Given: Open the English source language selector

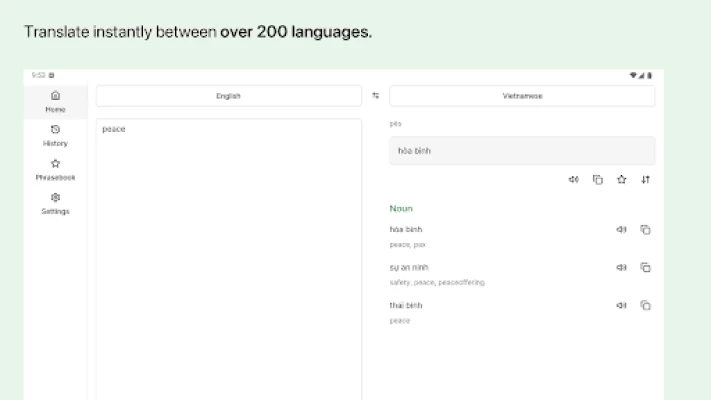Looking at the screenshot, I should pyautogui.click(x=228, y=96).
